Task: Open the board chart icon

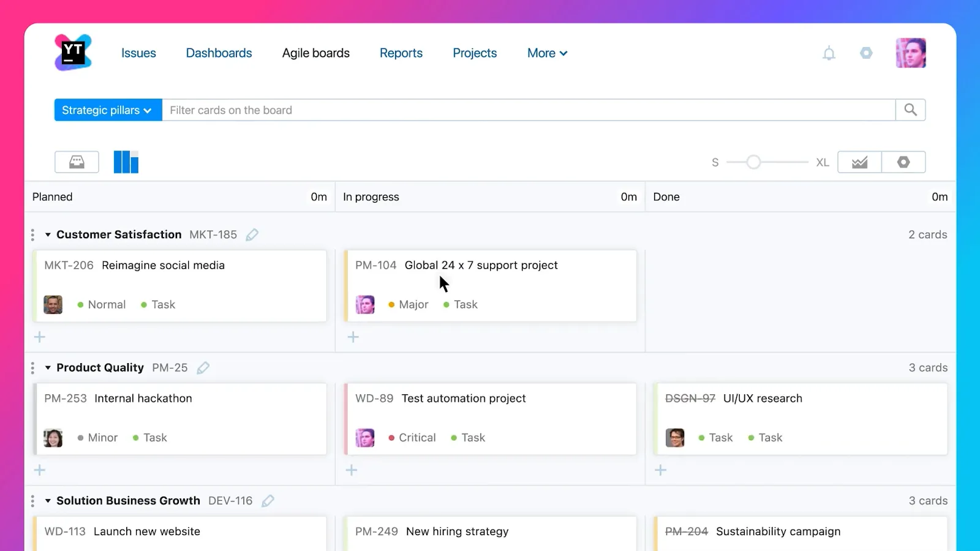Action: pos(859,162)
